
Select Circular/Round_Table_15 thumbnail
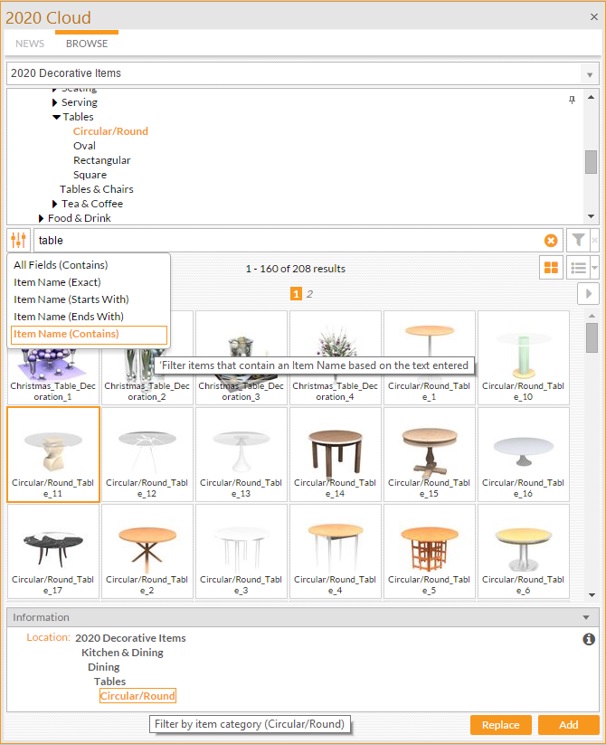coord(429,454)
